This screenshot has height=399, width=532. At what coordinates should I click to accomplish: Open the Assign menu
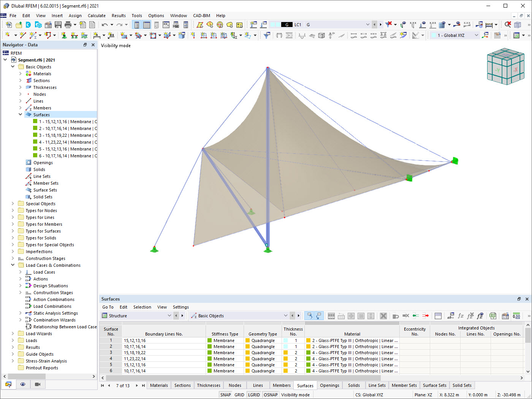pyautogui.click(x=75, y=16)
